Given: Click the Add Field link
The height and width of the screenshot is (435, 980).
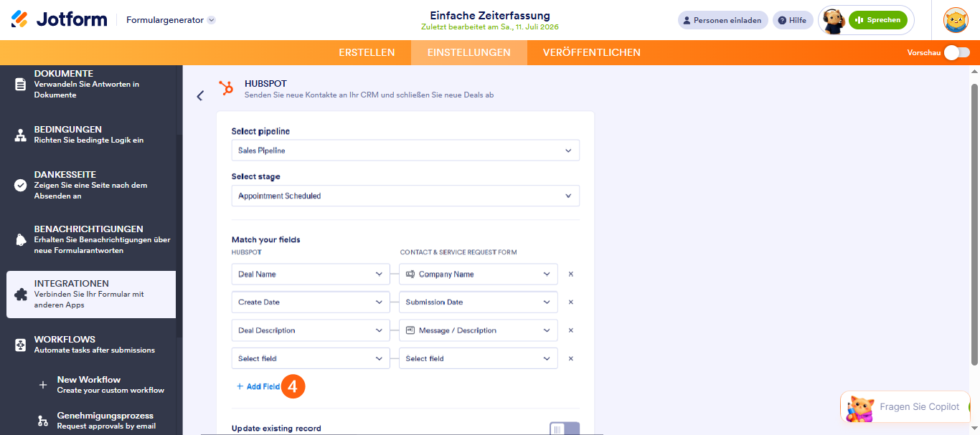Looking at the screenshot, I should [x=258, y=386].
